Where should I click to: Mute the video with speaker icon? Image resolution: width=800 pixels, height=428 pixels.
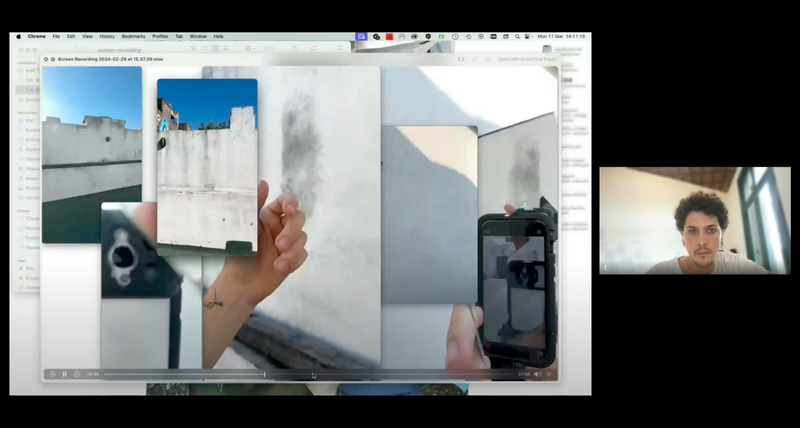[537, 374]
